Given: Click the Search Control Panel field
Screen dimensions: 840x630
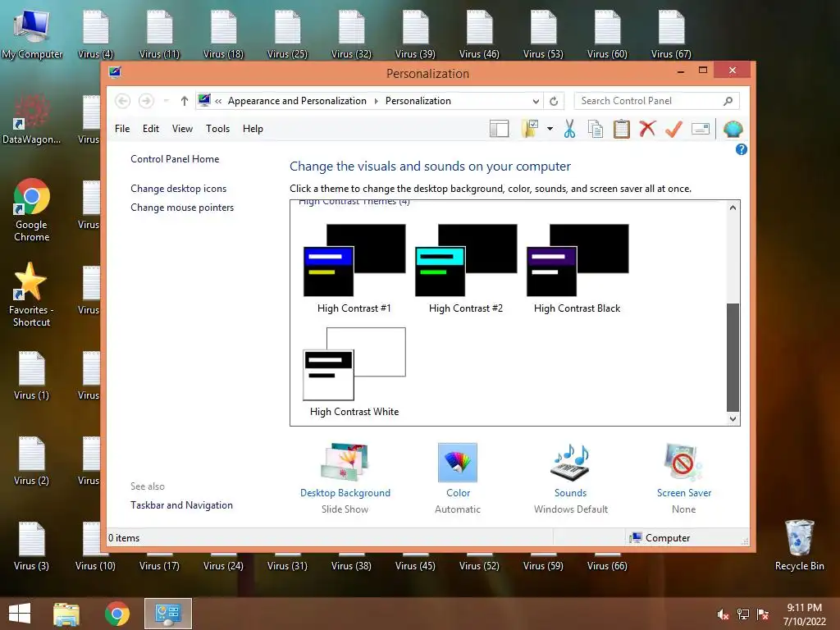Looking at the screenshot, I should pyautogui.click(x=657, y=101).
